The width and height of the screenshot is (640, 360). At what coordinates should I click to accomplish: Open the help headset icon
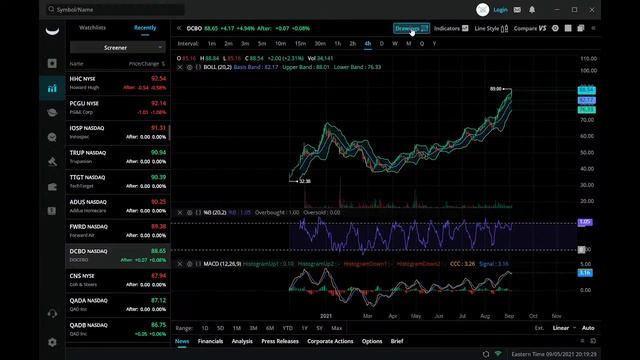[52, 313]
